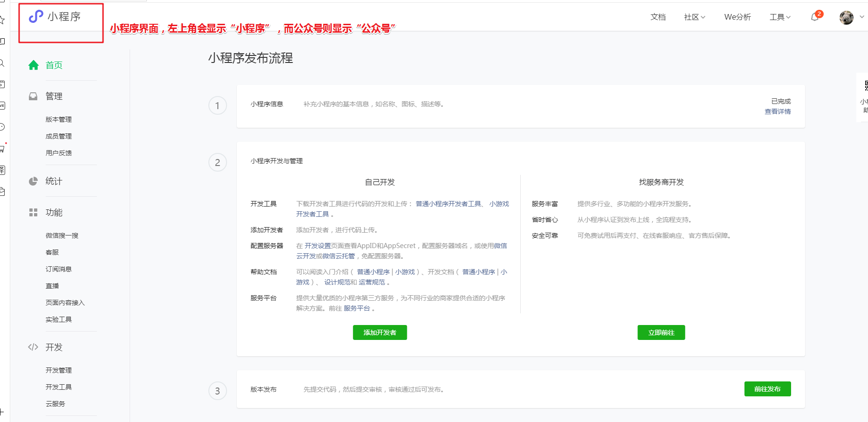
Task: Click the 功能 grid icon
Action: tap(33, 213)
